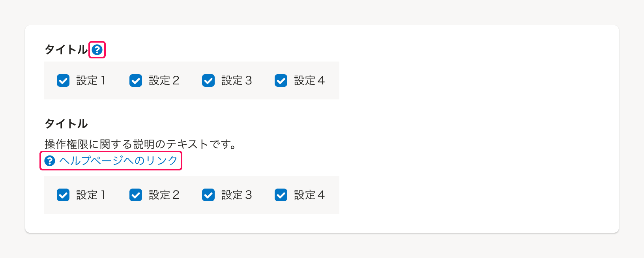Toggle 設定 3 in the upper settings row
Viewport: 644px width, 258px height.
coord(208,80)
